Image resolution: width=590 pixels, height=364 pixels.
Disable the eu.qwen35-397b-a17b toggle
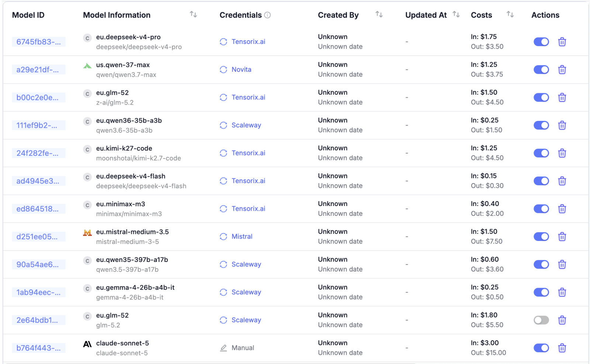coord(541,265)
